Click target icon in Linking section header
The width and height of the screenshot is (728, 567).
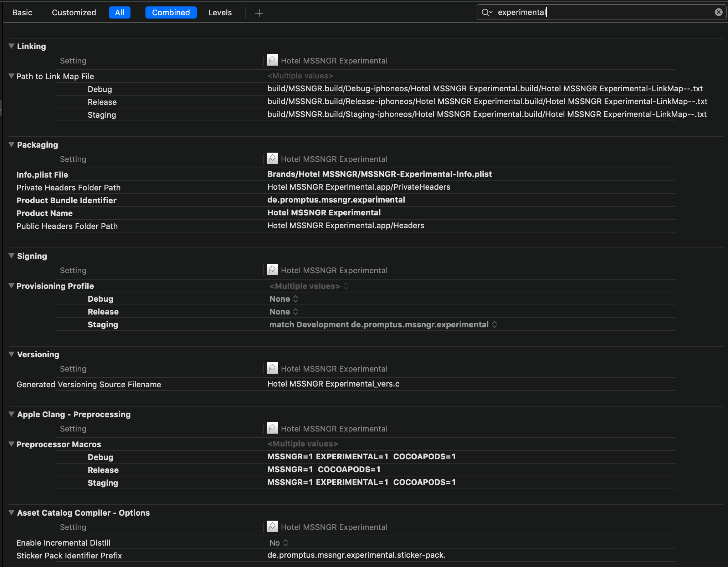[x=272, y=60]
